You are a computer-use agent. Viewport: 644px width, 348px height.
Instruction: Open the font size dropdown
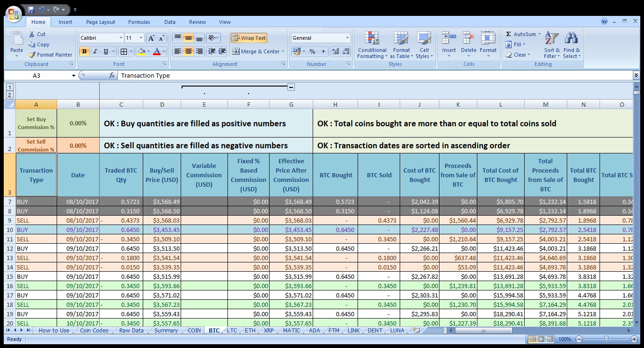[x=141, y=38]
